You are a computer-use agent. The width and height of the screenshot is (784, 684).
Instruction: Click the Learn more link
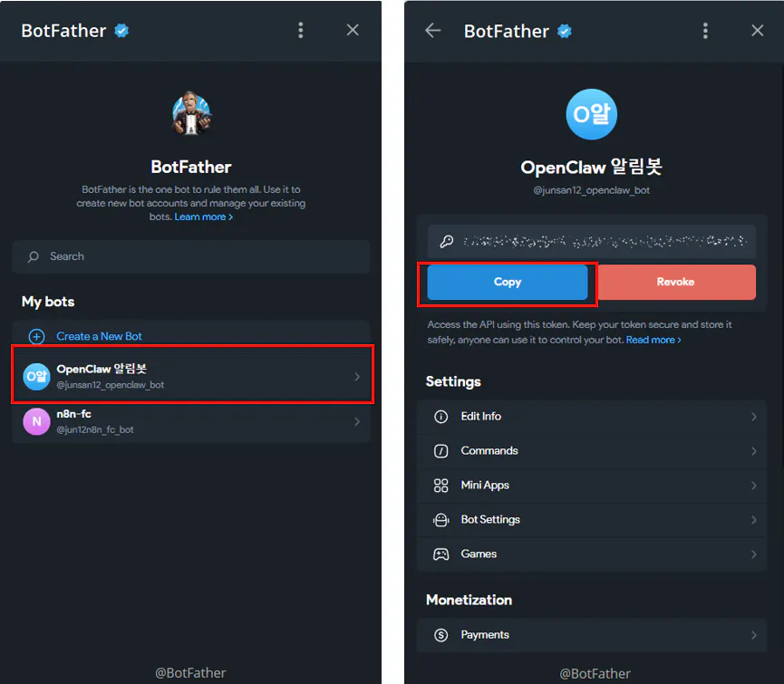click(203, 217)
